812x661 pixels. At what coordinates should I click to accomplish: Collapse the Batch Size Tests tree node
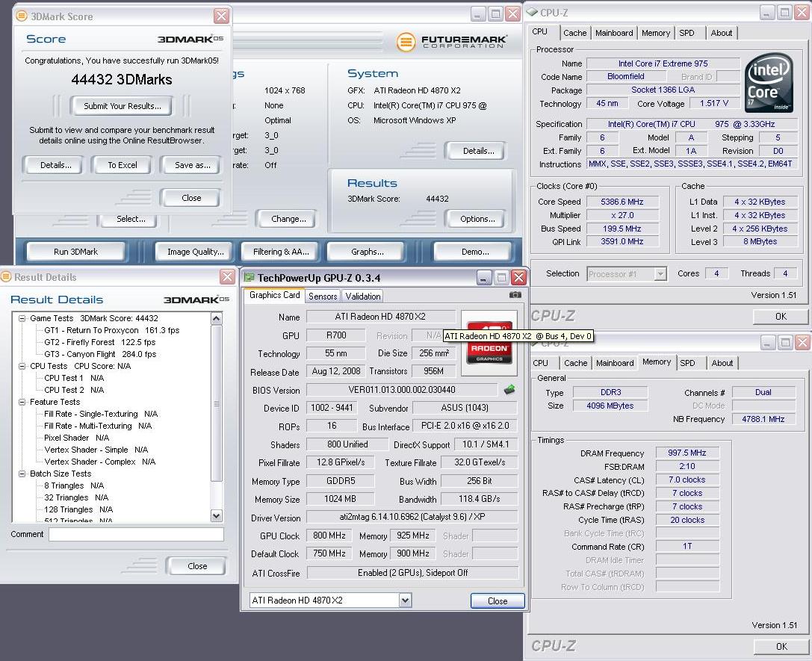coord(22,474)
